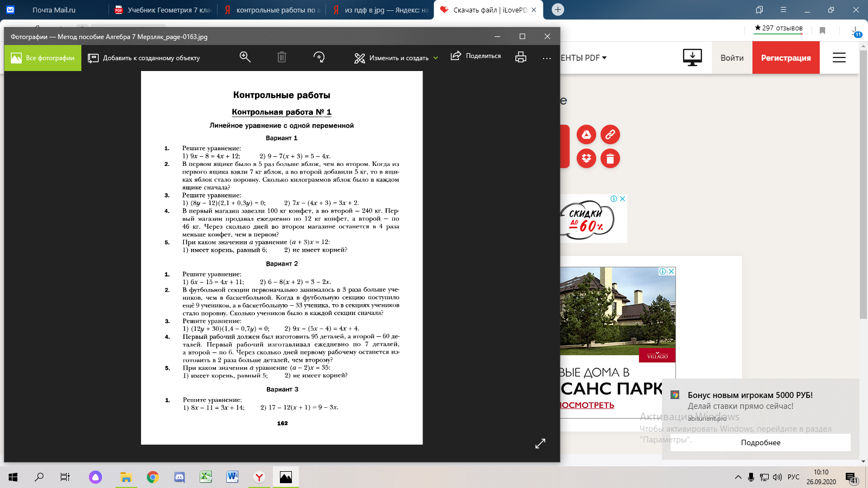Delete file with red trash icon
Image resolution: width=868 pixels, height=488 pixels.
tap(610, 158)
